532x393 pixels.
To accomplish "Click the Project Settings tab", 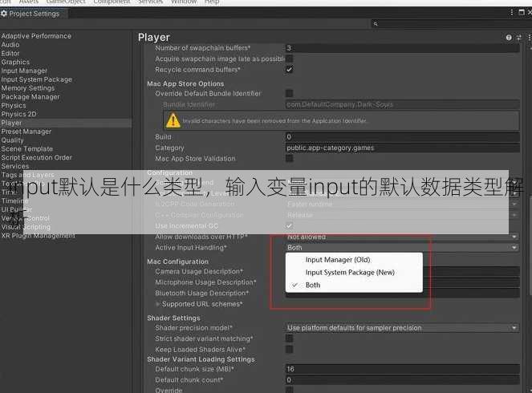I will coord(34,14).
